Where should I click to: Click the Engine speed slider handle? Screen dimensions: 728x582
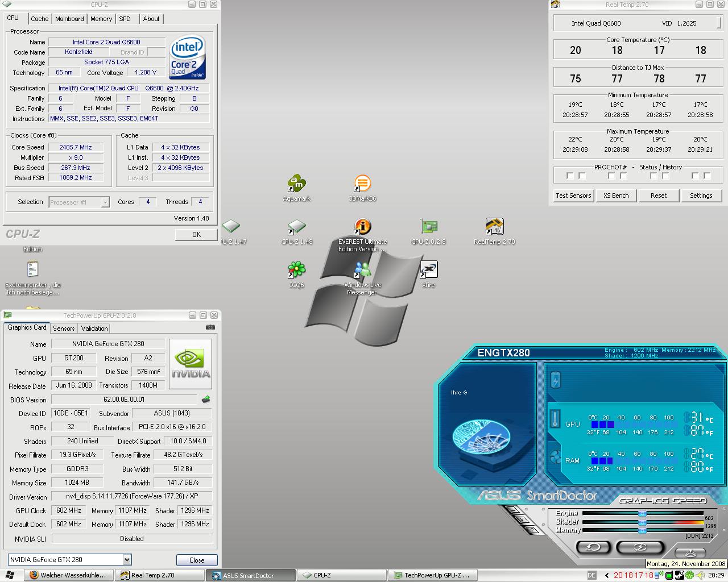(642, 513)
